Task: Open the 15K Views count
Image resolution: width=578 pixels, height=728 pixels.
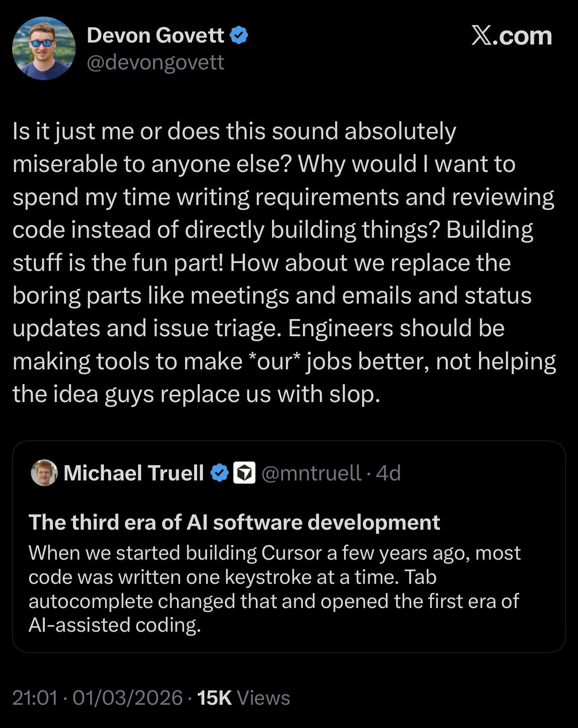Action: coord(243,698)
